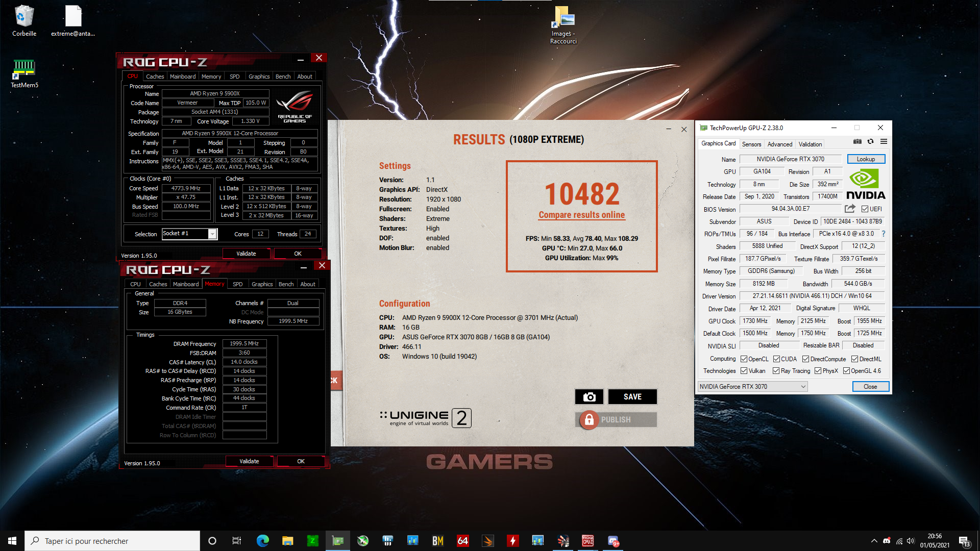
Task: Open the AIDA64 icon in taskbar
Action: click(462, 541)
